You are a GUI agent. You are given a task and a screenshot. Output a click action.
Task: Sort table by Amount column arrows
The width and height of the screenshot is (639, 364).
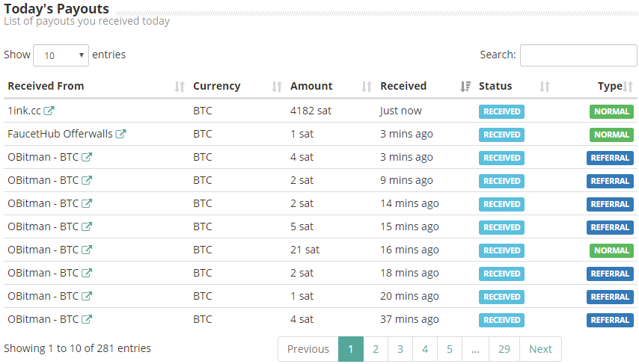pyautogui.click(x=367, y=86)
